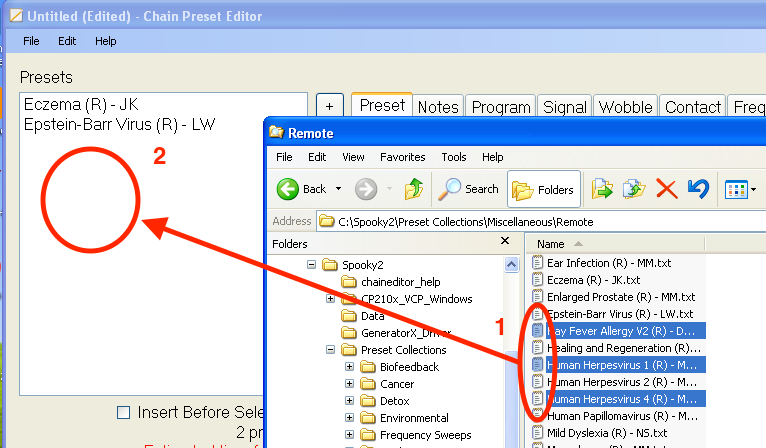Switch to the Notes tab
This screenshot has height=448, width=766.
point(438,107)
